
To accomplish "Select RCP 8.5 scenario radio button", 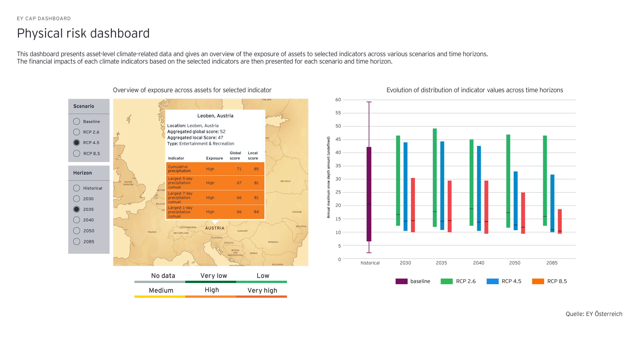I will (76, 154).
